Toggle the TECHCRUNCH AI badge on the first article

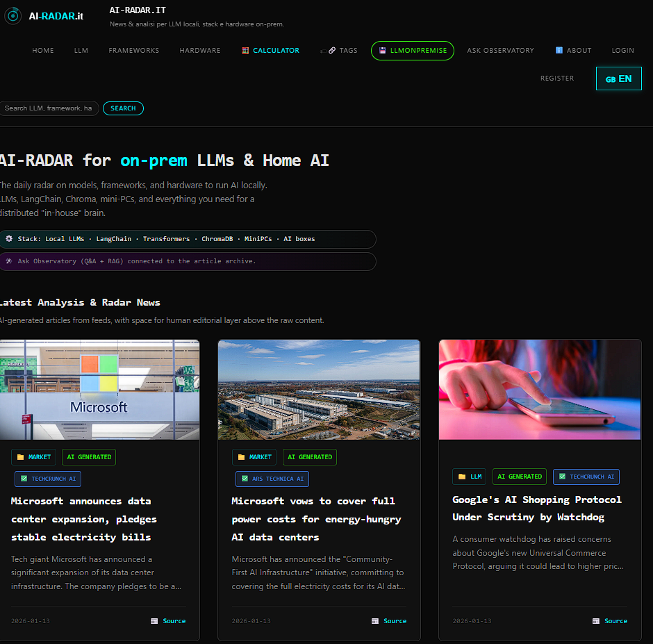tap(47, 479)
